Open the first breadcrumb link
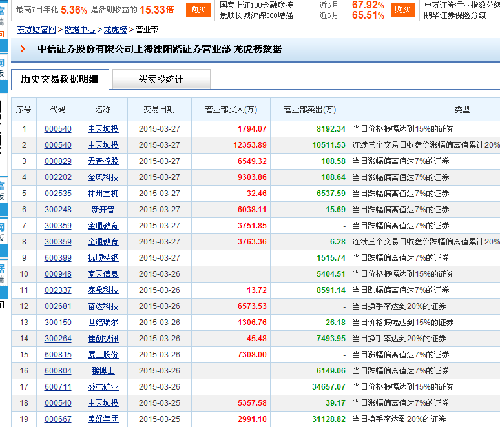Viewport: 500px width, 427px height. [x=36, y=30]
